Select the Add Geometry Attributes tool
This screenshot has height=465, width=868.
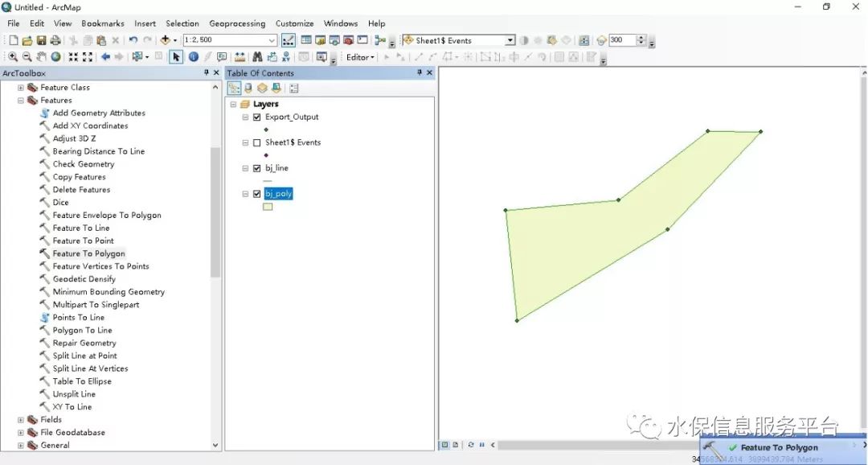click(x=99, y=113)
